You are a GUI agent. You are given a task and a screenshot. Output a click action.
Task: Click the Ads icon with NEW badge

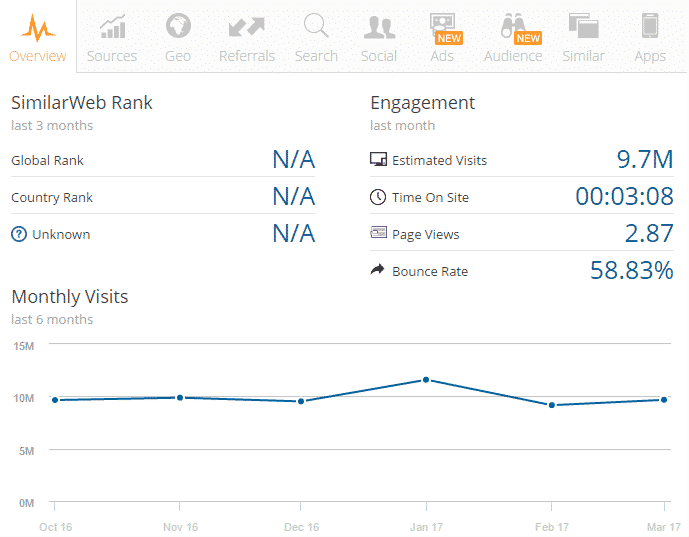tap(441, 27)
